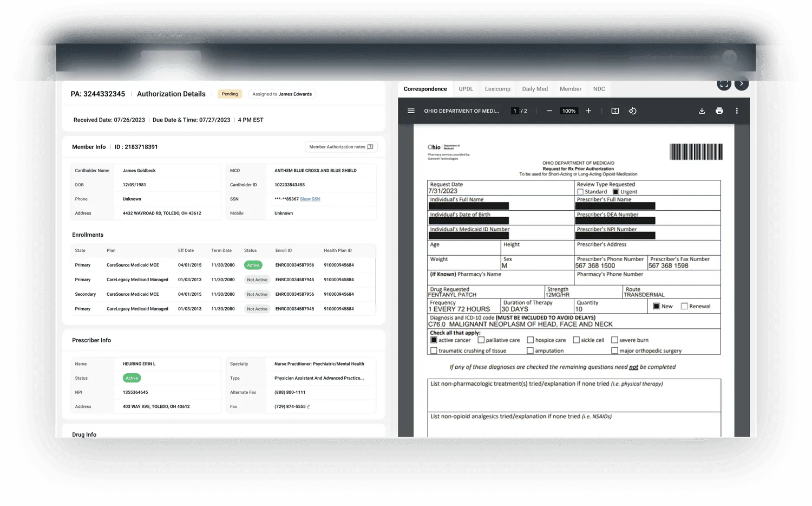Image resolution: width=812 pixels, height=506 pixels.
Task: Click DOB value 12/09/1981
Action: (134, 185)
